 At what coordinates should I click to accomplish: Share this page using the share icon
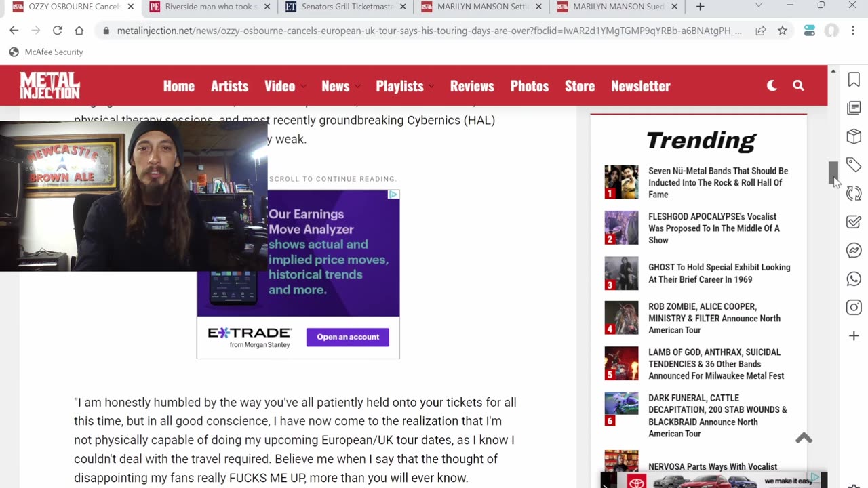761,30
